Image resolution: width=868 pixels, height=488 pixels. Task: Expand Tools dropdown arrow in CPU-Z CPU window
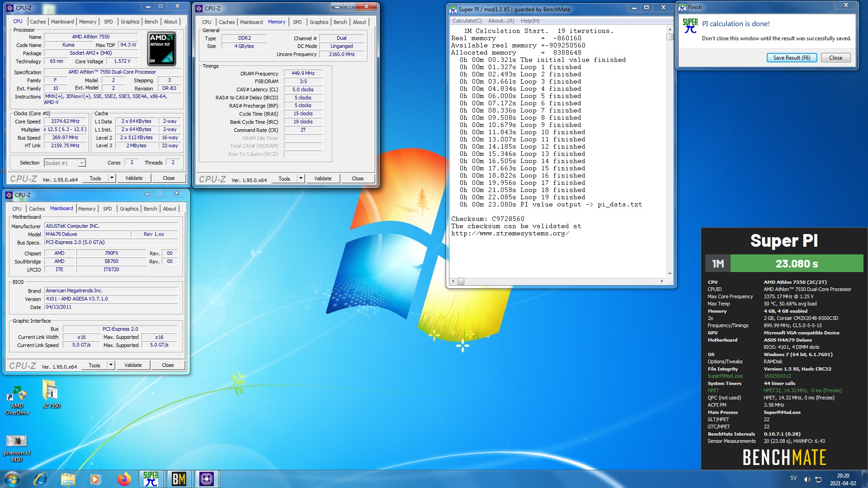point(112,178)
